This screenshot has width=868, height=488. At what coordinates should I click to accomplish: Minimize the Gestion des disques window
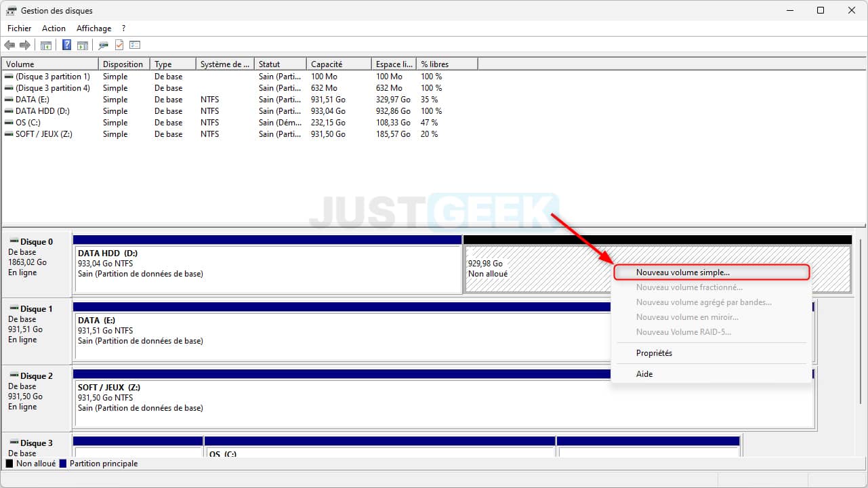[x=789, y=11]
